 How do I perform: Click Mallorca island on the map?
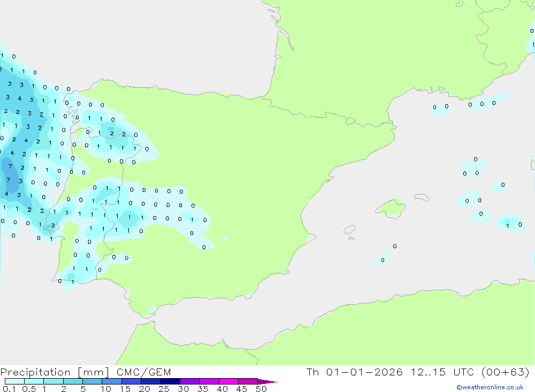[x=391, y=208]
